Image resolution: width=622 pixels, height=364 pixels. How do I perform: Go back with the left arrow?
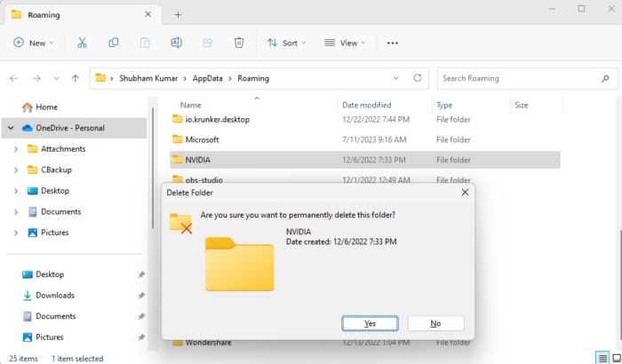[x=13, y=78]
